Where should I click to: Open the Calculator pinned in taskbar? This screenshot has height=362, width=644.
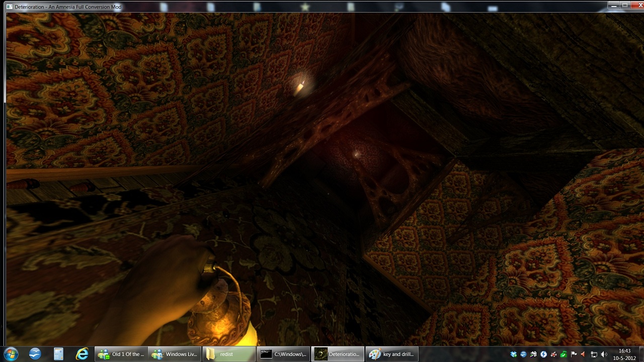click(58, 354)
